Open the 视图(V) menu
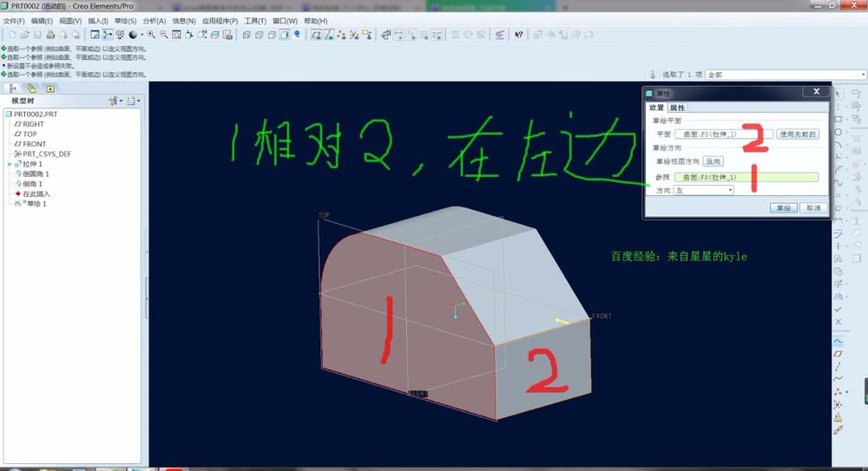This screenshot has width=868, height=471. point(70,21)
